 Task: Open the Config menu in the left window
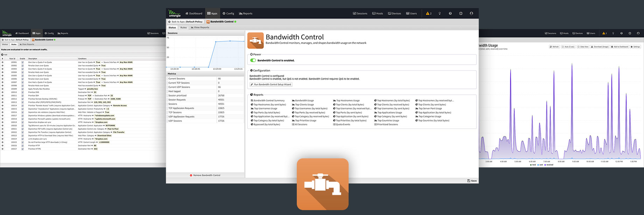point(49,33)
